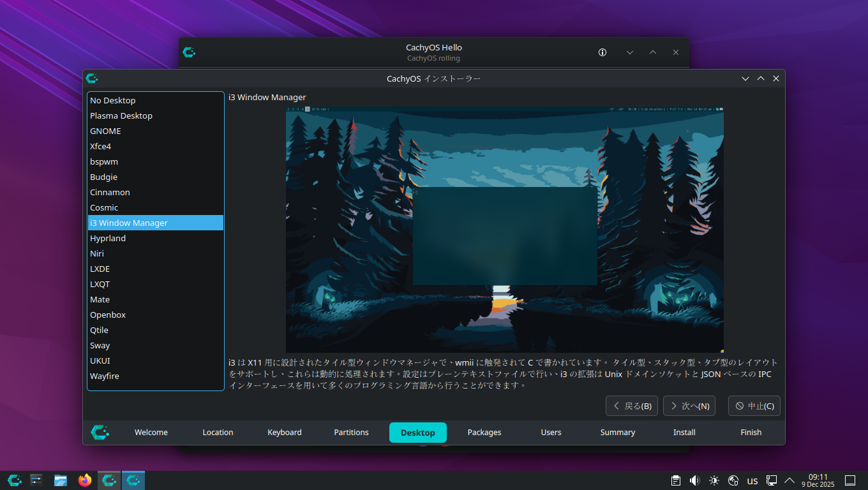Choose "Qtile" from the desktop list
868x490 pixels.
(156, 330)
